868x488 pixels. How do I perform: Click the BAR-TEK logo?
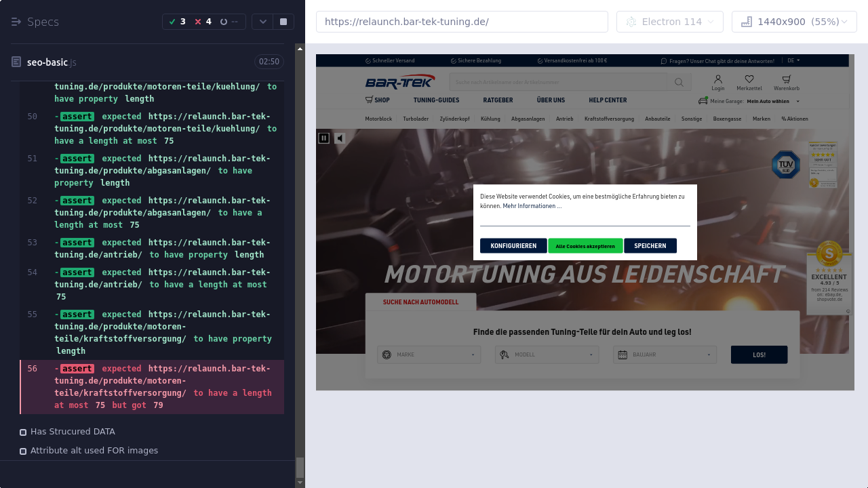[x=400, y=82]
